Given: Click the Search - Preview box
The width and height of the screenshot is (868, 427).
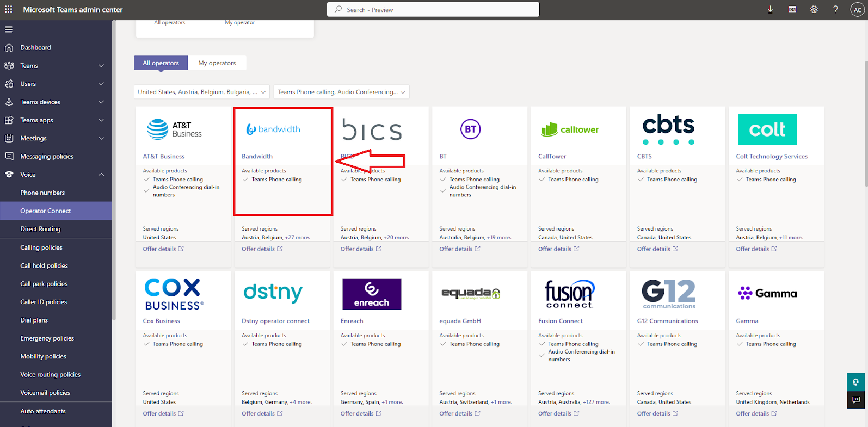Looking at the screenshot, I should pos(433,10).
